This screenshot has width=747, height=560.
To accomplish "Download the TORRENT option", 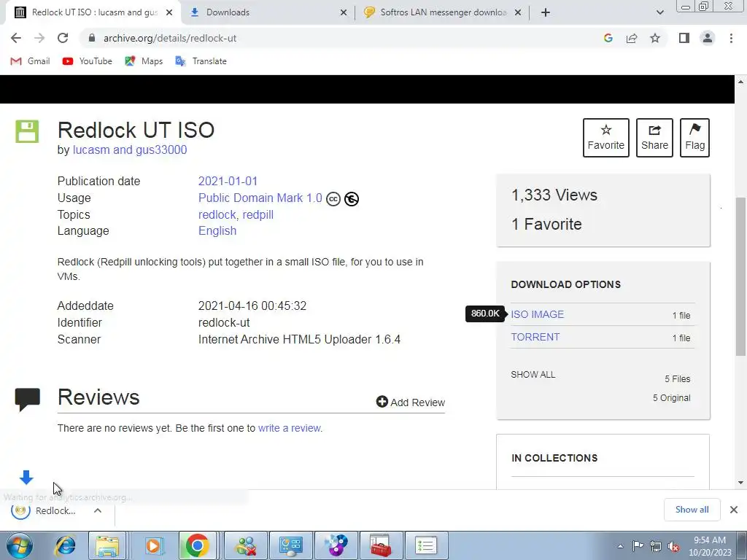I will pyautogui.click(x=535, y=337).
